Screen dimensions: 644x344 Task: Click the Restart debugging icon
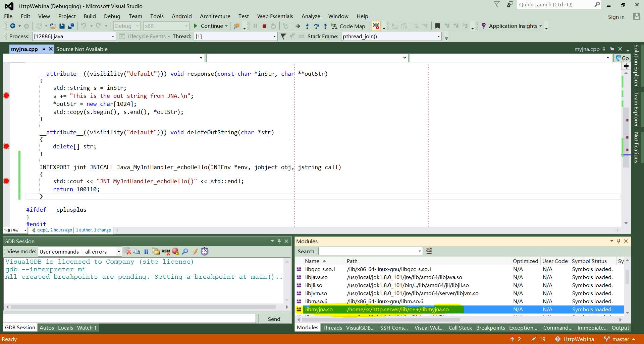click(273, 26)
